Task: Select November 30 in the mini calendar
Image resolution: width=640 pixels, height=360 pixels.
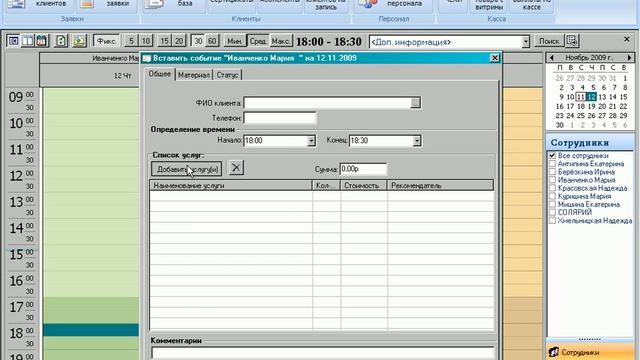Action: tap(560, 125)
